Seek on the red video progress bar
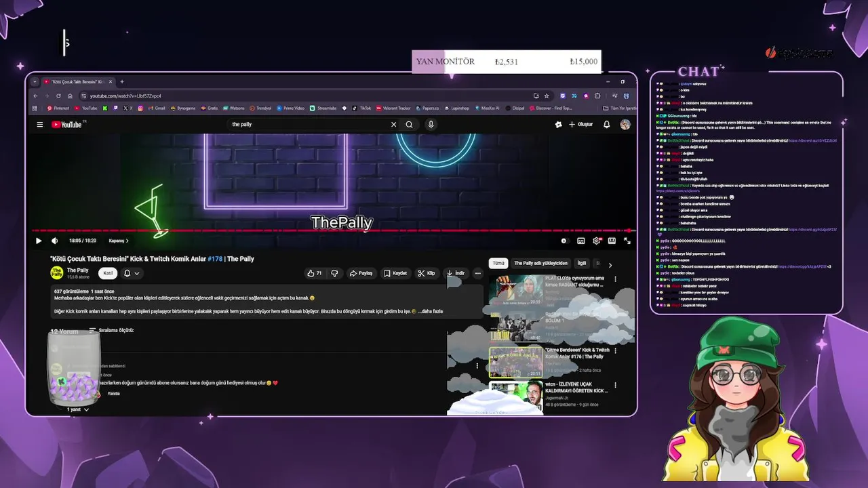Screen dimensions: 868x488 [332, 230]
